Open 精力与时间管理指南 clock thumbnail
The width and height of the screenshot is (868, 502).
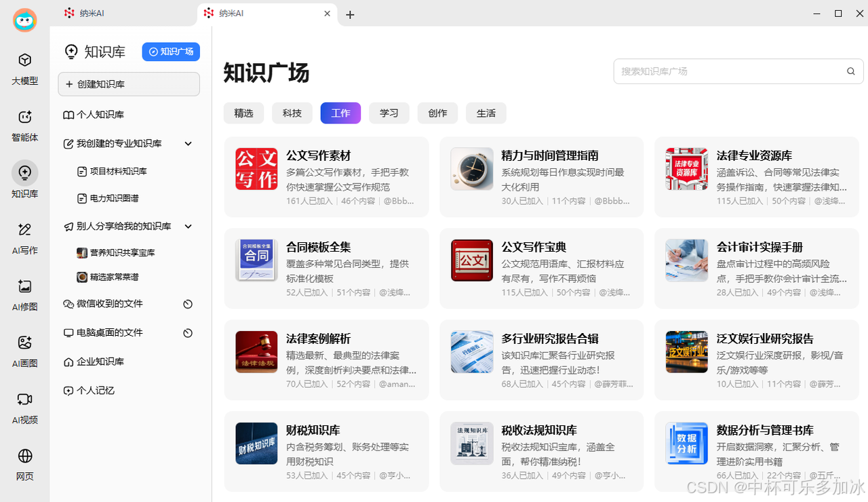click(472, 169)
